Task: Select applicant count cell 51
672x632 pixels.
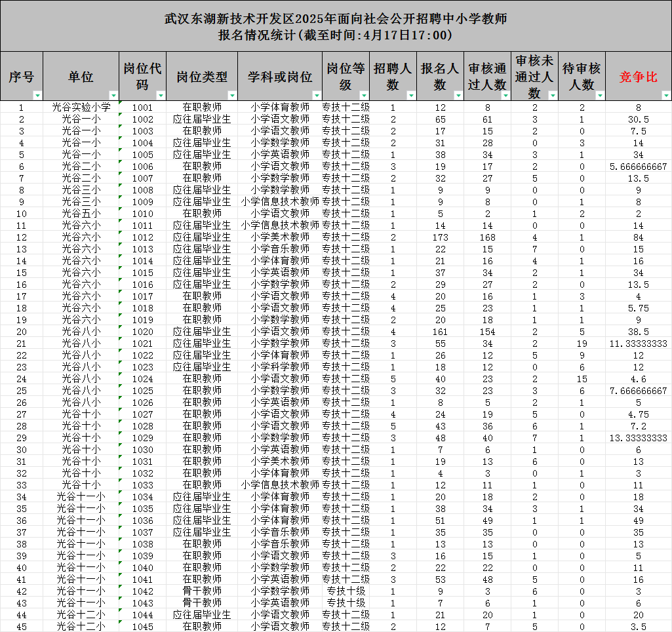Action: point(440,520)
